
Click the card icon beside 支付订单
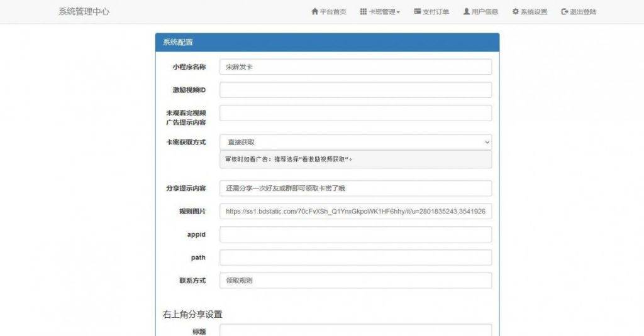pyautogui.click(x=418, y=11)
